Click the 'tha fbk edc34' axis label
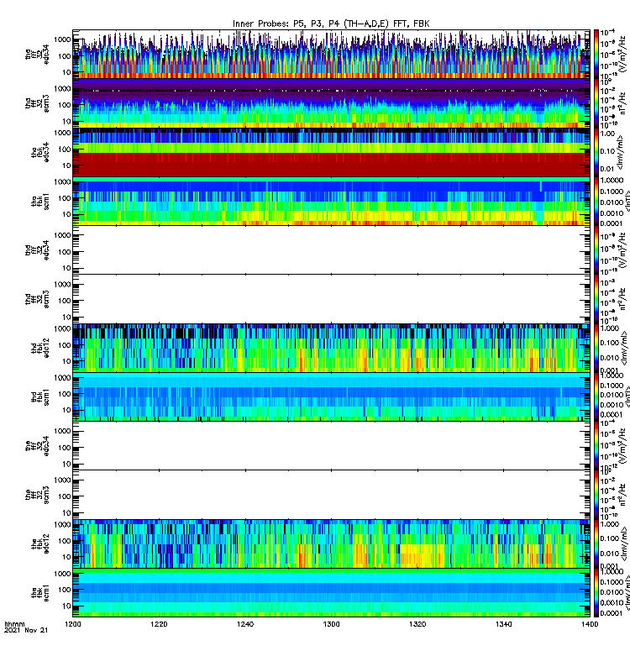Image resolution: width=630 pixels, height=672 pixels. pos(40,152)
